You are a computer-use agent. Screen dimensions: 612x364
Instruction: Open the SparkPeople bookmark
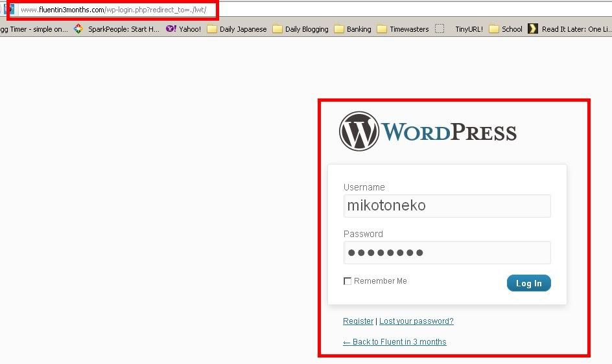117,29
